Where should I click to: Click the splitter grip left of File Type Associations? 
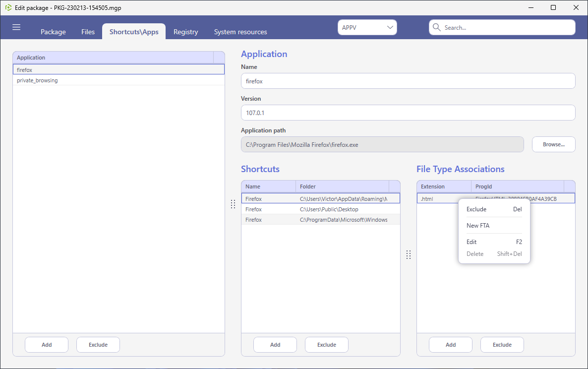[409, 254]
